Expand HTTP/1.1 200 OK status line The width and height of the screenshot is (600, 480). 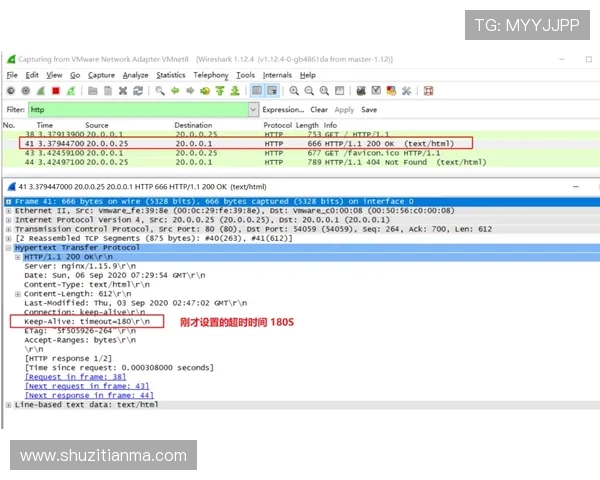coord(18,257)
